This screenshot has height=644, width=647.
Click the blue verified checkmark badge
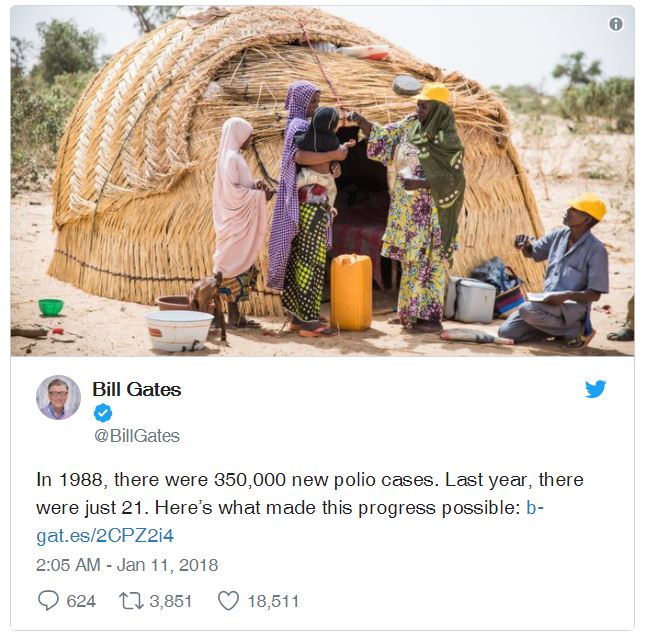(103, 413)
